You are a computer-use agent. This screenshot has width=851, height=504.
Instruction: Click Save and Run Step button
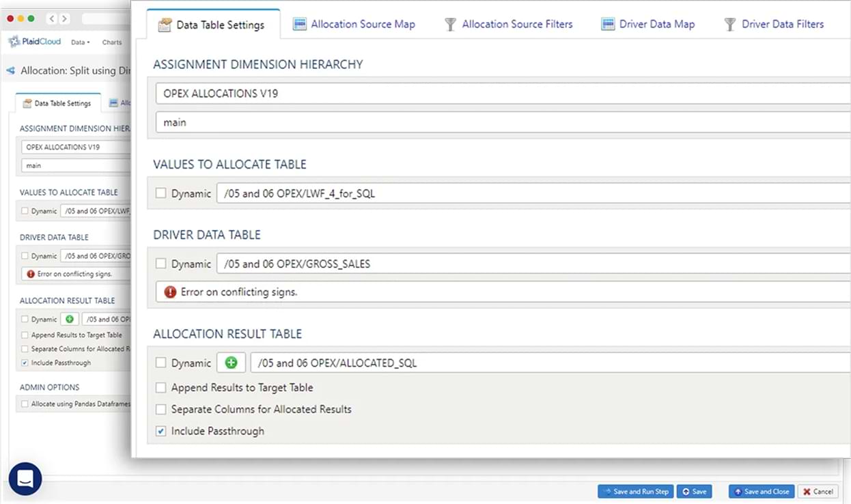pos(635,491)
